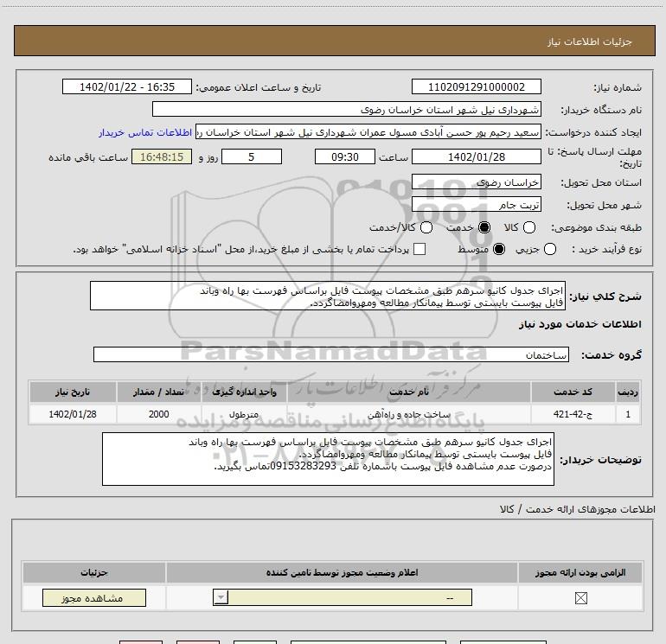Click the جزئیات اطلاعات نیاز page title
666x644 pixels.
pos(589,41)
